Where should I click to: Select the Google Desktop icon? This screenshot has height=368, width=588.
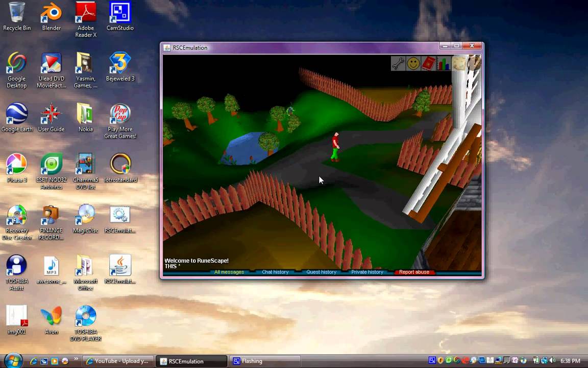pyautogui.click(x=17, y=71)
